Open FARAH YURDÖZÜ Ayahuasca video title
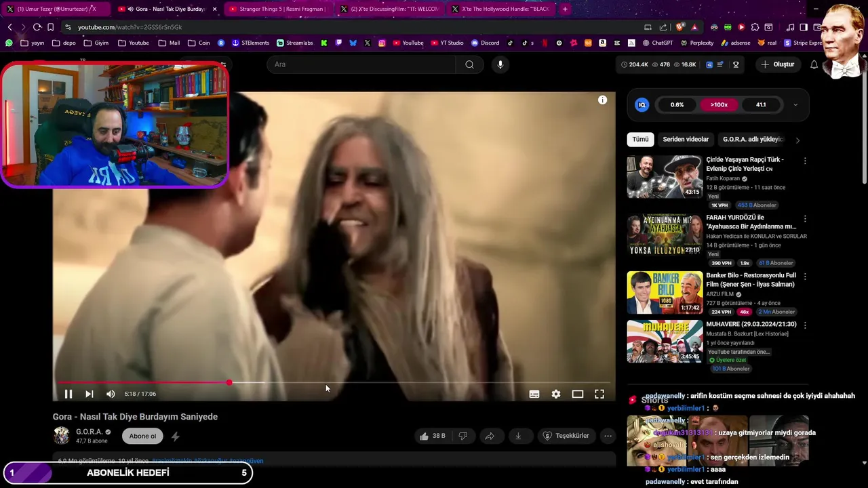This screenshot has width=868, height=488. point(751,222)
